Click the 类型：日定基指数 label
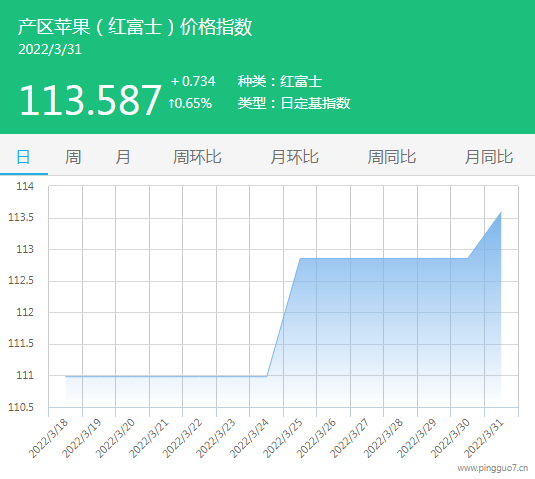Image resolution: width=535 pixels, height=479 pixels. pyautogui.click(x=294, y=103)
